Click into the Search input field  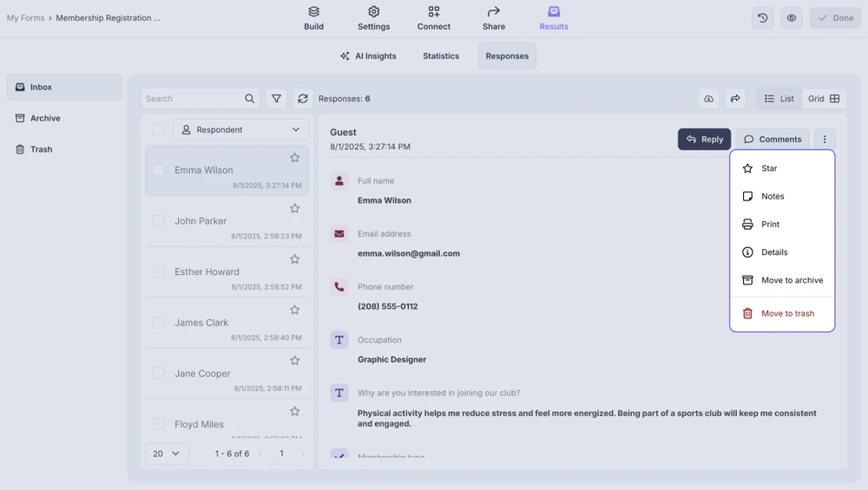(193, 99)
